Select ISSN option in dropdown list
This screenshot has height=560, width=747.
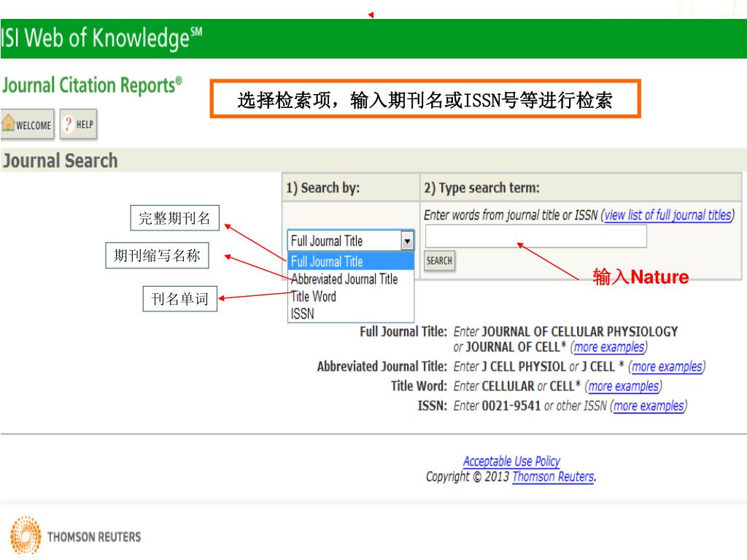[x=351, y=314]
